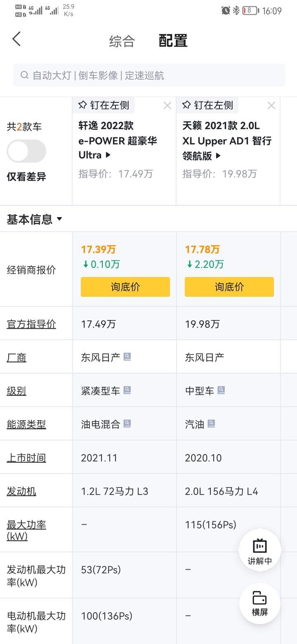Expand 天籁 2.0L XL Upper model selector
This screenshot has height=644, width=297.
coord(227,140)
